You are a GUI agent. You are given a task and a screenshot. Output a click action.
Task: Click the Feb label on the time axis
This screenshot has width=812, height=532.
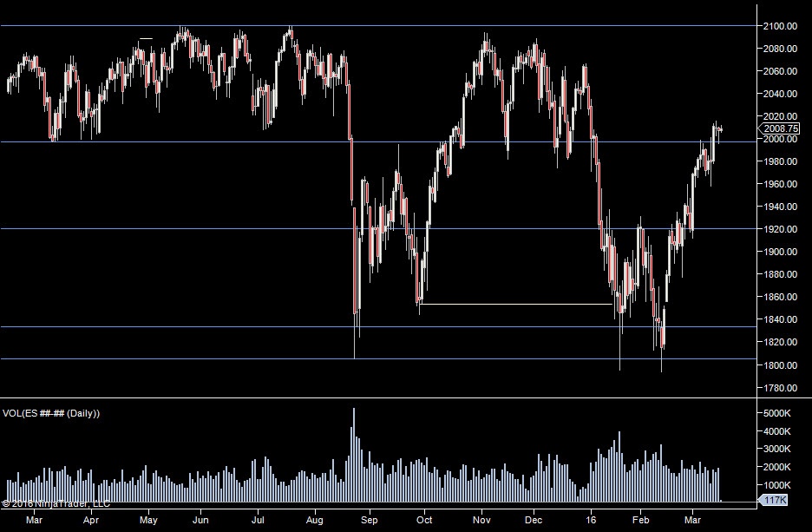640,522
